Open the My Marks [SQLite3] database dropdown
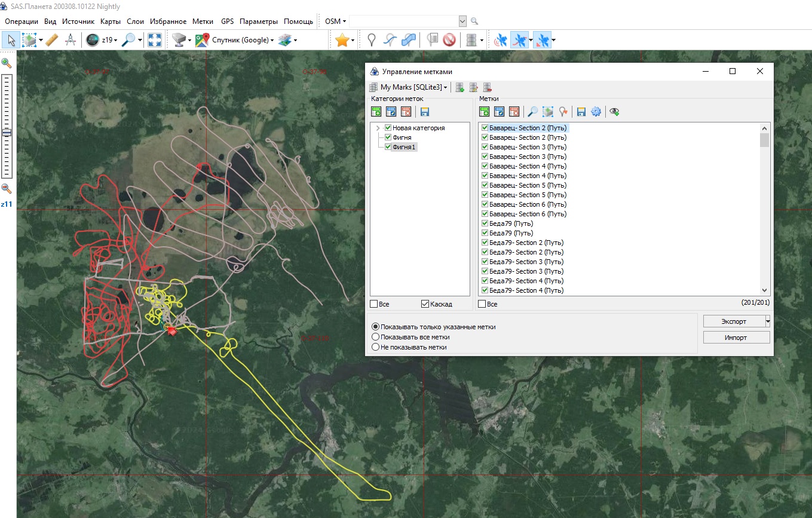 coord(413,88)
